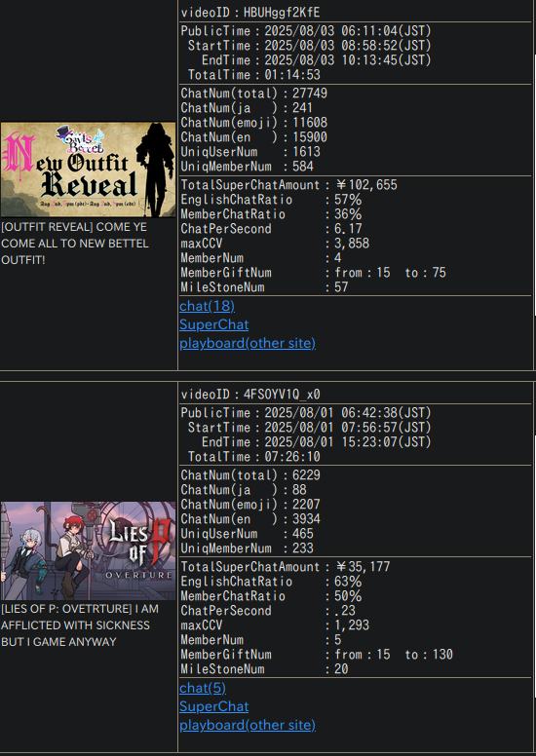Click TotalSuperChatAmount ￥102,655
The image size is (536, 756).
click(x=366, y=185)
